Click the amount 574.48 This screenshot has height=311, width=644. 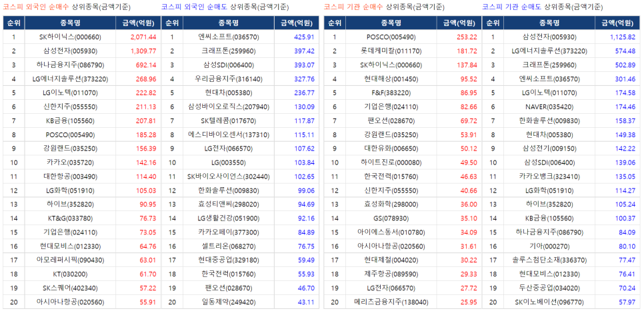coord(625,51)
